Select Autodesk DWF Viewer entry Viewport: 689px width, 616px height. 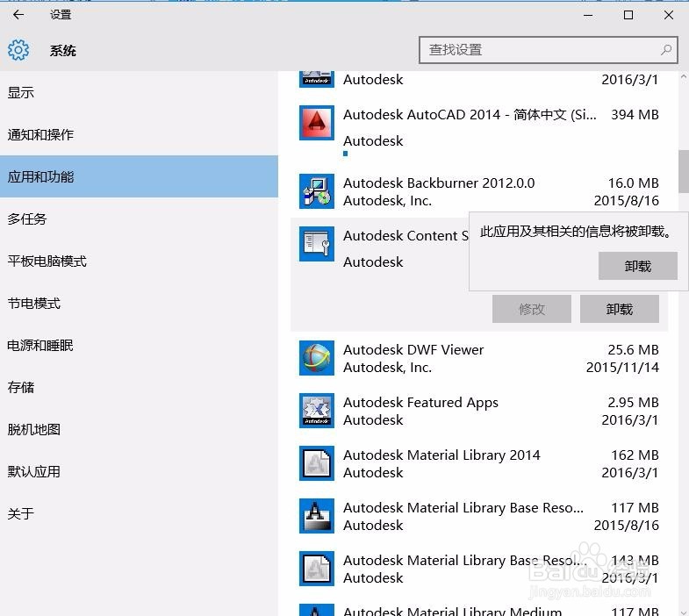[479, 358]
